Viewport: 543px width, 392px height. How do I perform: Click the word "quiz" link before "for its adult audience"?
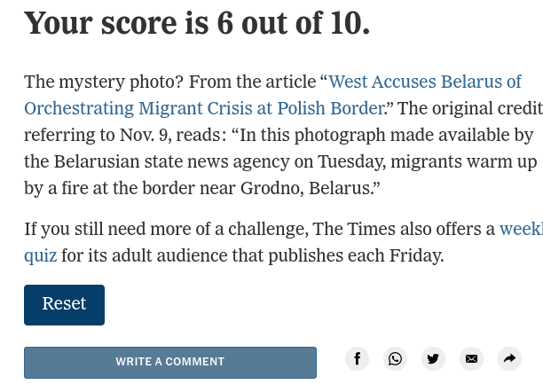40,255
